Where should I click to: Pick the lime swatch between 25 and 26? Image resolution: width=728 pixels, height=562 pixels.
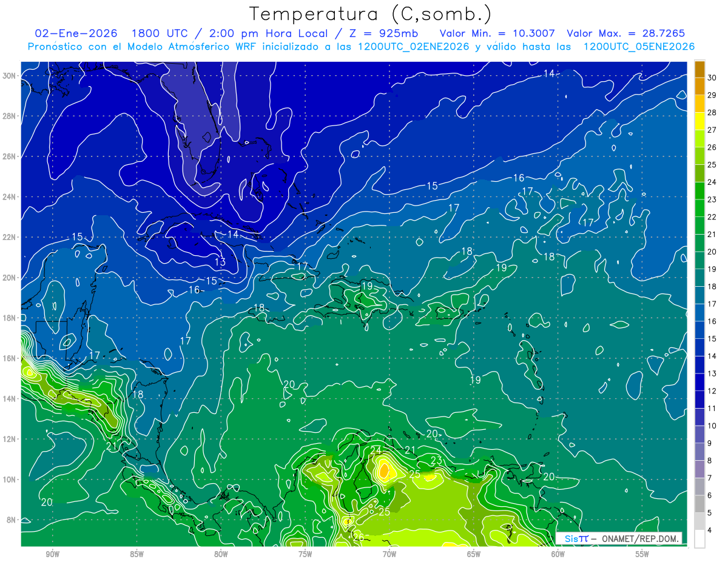click(700, 156)
